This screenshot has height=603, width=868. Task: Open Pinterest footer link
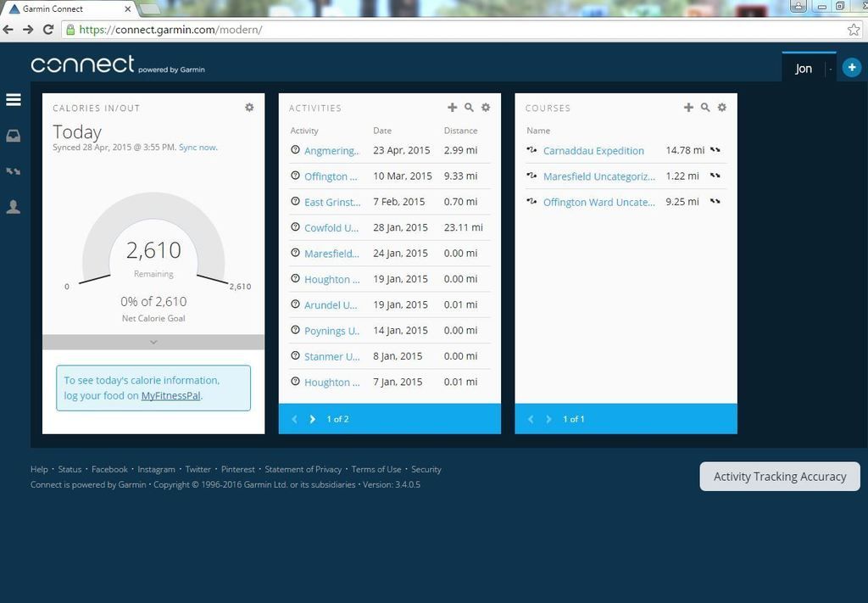238,469
